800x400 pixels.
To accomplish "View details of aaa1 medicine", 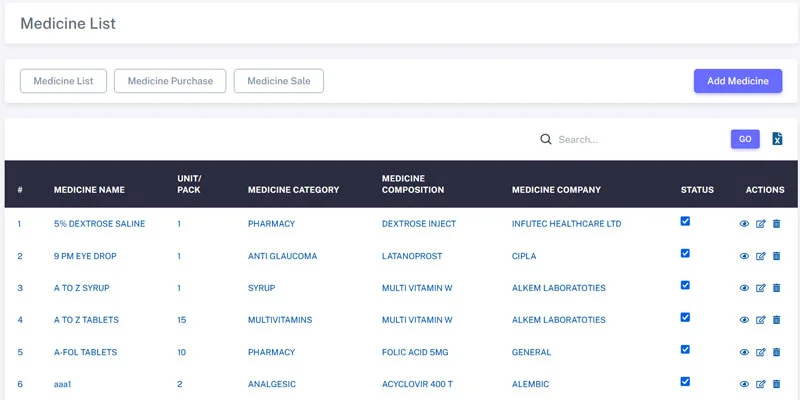I will pos(744,384).
